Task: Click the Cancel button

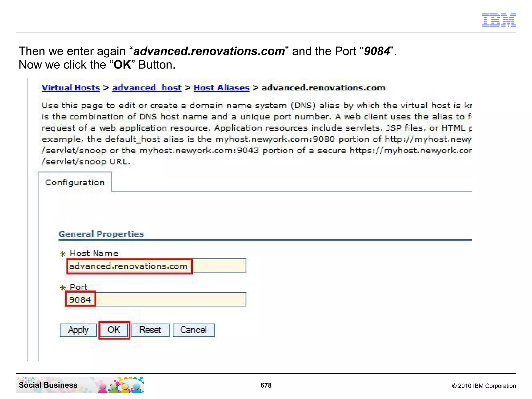Action: [x=194, y=330]
